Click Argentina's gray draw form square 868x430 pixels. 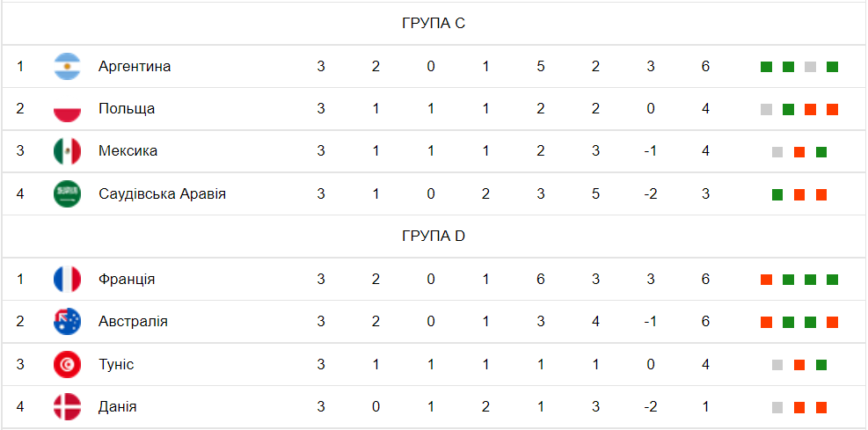tap(811, 67)
